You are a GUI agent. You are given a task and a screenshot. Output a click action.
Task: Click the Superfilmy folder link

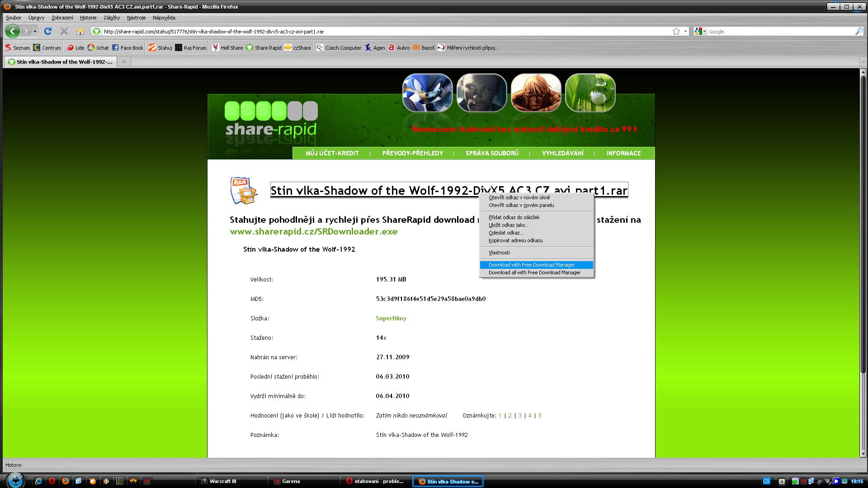(391, 318)
